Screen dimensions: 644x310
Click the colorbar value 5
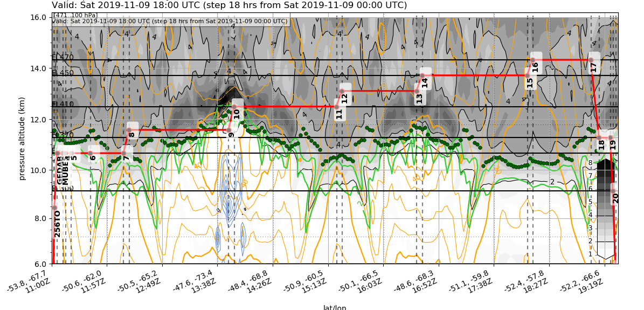590,202
